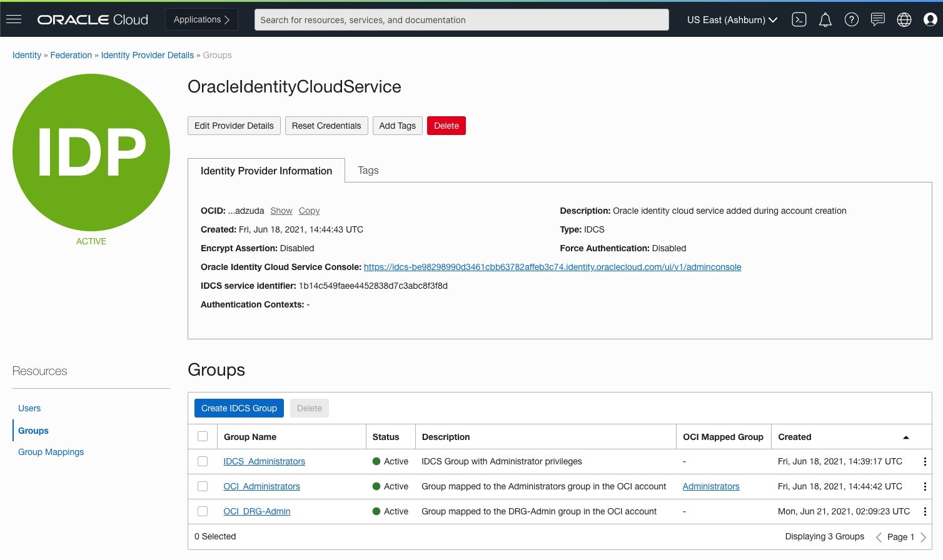Expand the US East (Ashburn) region dropdown
The height and width of the screenshot is (560, 943).
coord(732,20)
